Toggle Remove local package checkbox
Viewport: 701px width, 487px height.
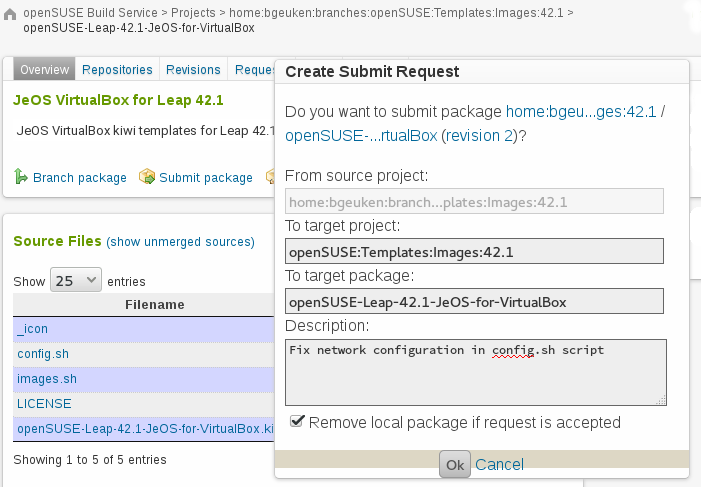pyautogui.click(x=297, y=422)
